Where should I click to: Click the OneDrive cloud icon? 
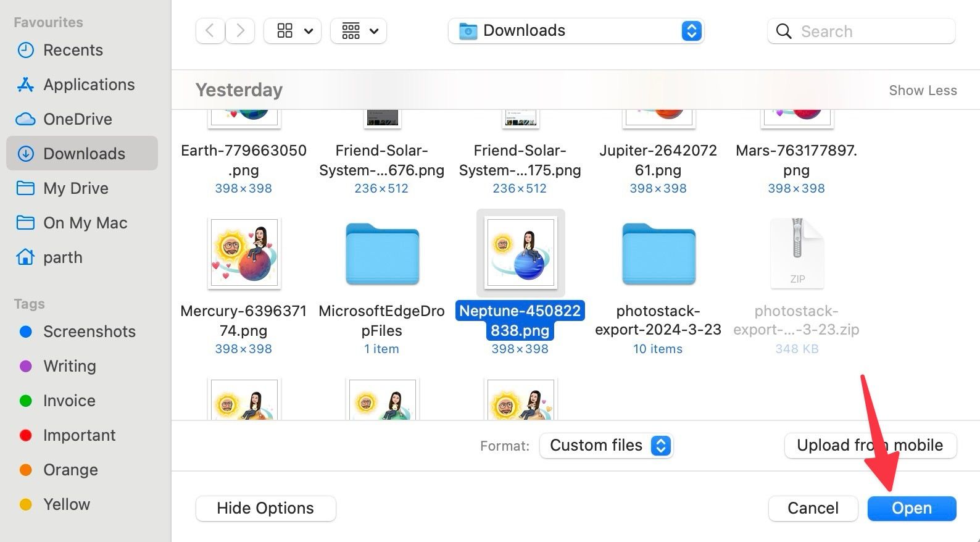25,119
